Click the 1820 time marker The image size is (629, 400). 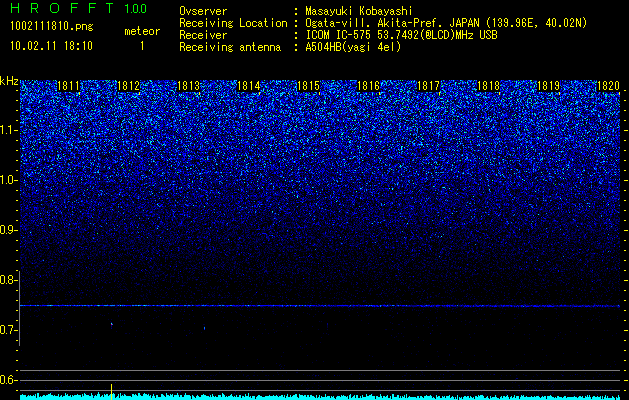point(609,86)
